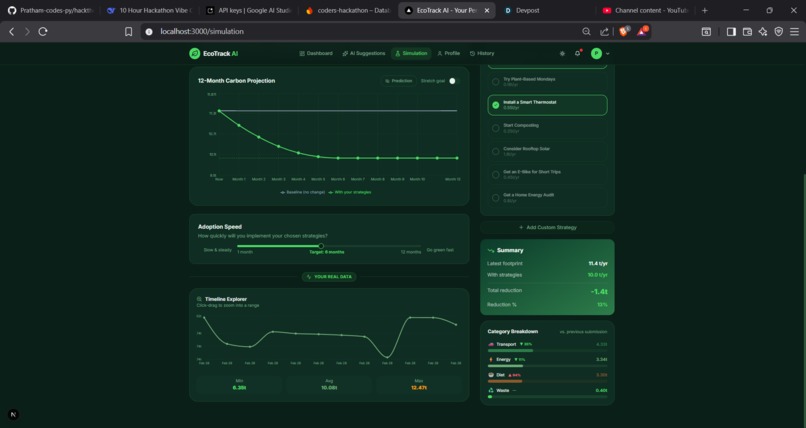806x428 pixels.
Task: Click the Min 6.38t stat card
Action: (x=239, y=385)
